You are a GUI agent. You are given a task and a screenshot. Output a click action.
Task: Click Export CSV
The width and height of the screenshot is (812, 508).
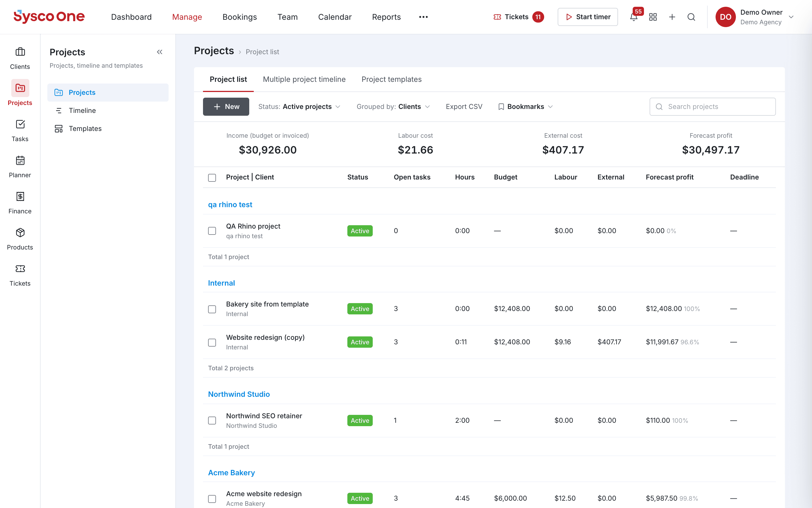click(464, 106)
